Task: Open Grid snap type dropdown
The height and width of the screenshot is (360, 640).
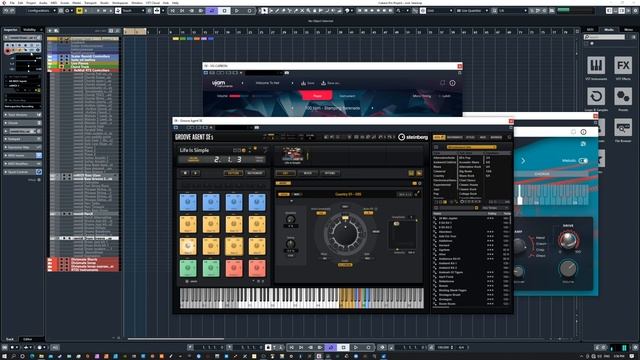Action: tap(439, 11)
